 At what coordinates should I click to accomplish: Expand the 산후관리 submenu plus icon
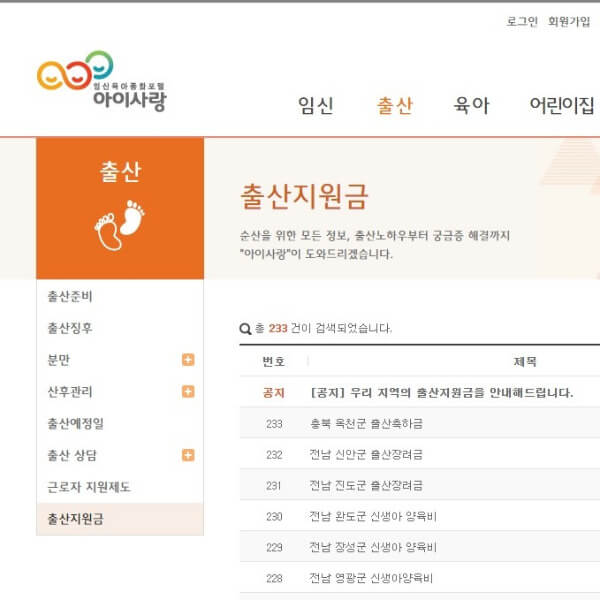click(188, 391)
